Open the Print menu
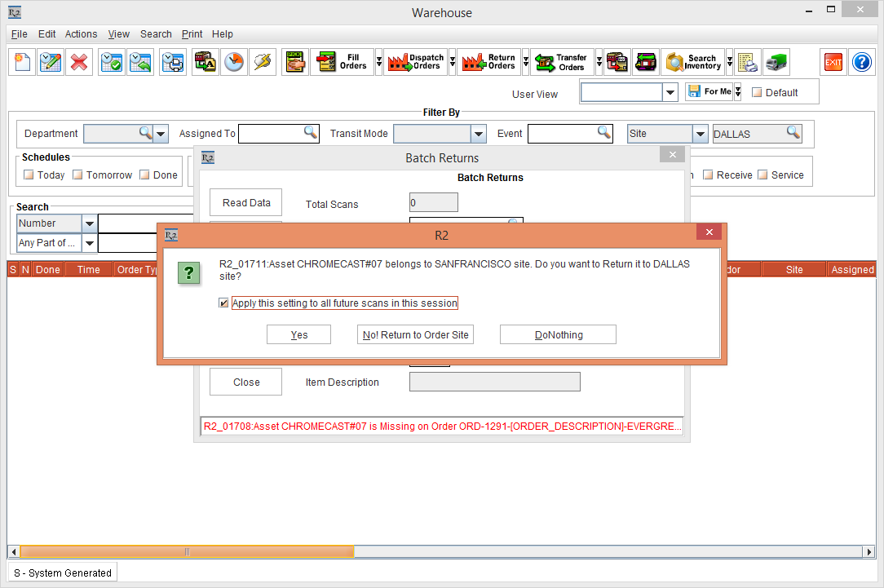Image resolution: width=884 pixels, height=588 pixels. pos(192,33)
